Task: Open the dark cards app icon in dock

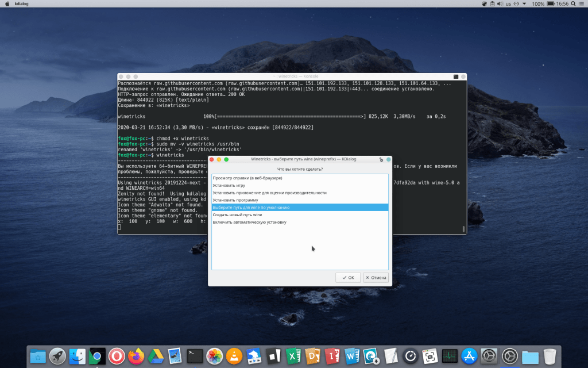Action: click(x=273, y=356)
